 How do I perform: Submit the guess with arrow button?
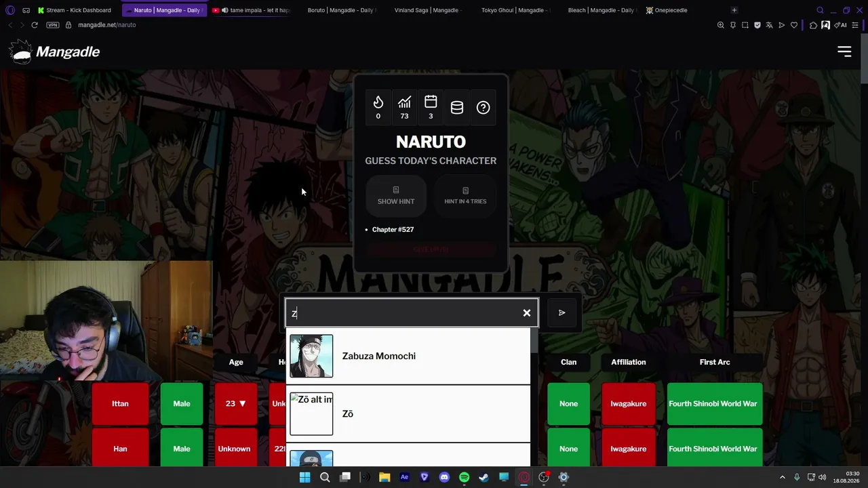[562, 312]
